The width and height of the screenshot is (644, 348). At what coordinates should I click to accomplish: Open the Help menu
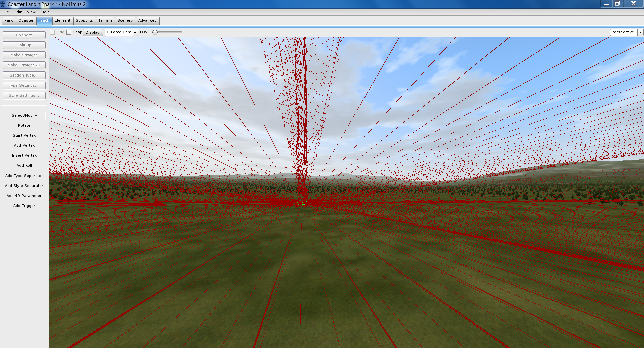tap(45, 12)
